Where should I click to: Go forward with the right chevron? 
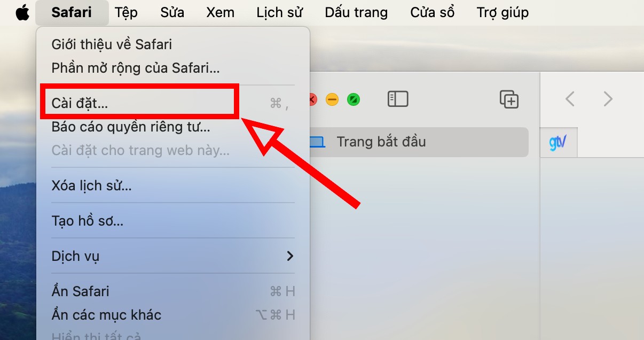[608, 99]
